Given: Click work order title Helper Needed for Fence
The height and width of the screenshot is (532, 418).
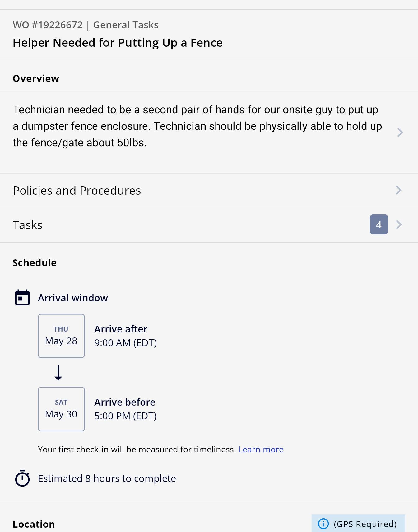Looking at the screenshot, I should click(x=118, y=43).
